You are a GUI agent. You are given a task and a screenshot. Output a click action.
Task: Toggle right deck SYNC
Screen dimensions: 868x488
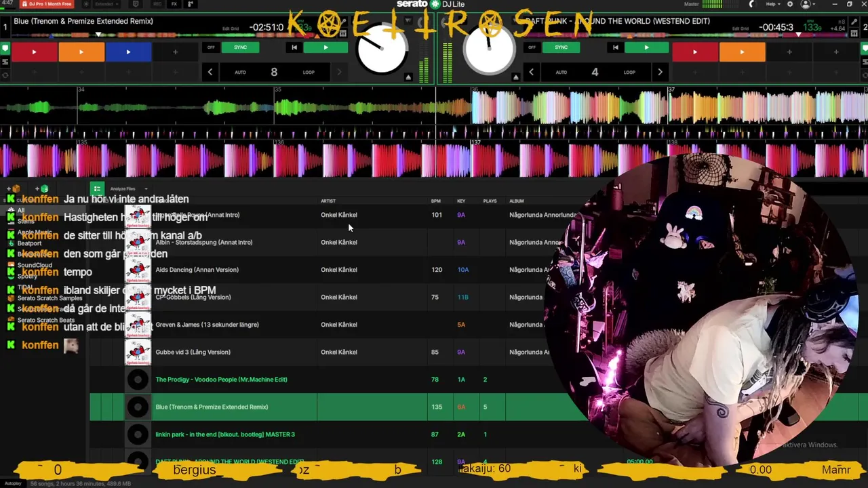pyautogui.click(x=561, y=47)
